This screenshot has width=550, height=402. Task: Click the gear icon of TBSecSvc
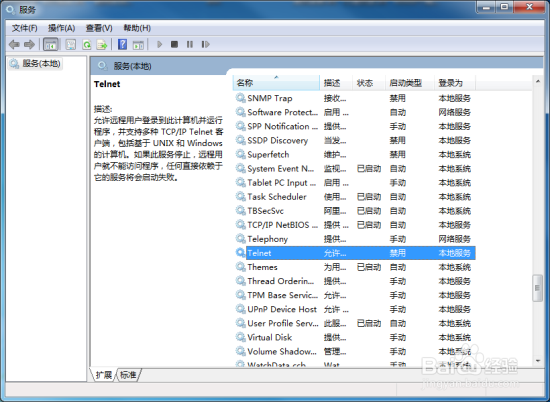click(x=240, y=210)
